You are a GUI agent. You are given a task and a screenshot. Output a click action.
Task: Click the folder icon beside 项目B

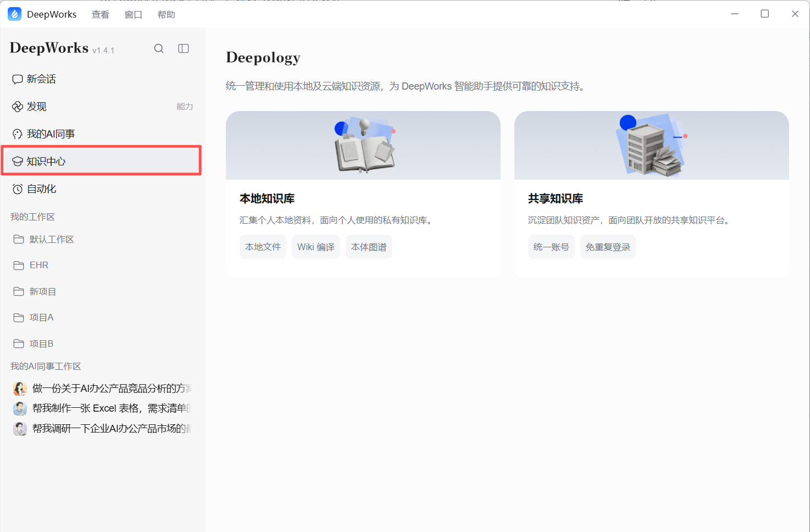[19, 343]
